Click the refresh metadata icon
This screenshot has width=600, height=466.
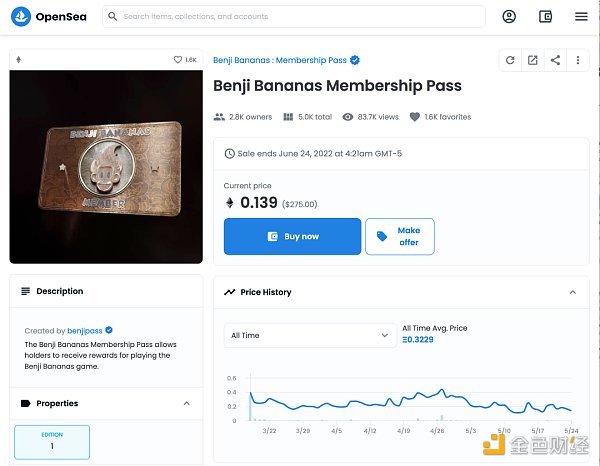(x=510, y=60)
